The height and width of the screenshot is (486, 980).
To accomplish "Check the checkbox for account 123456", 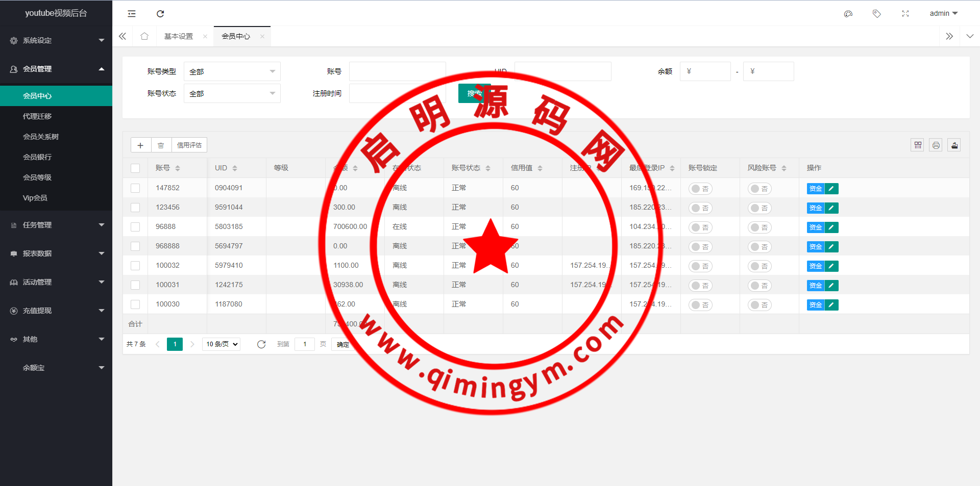I will (135, 208).
